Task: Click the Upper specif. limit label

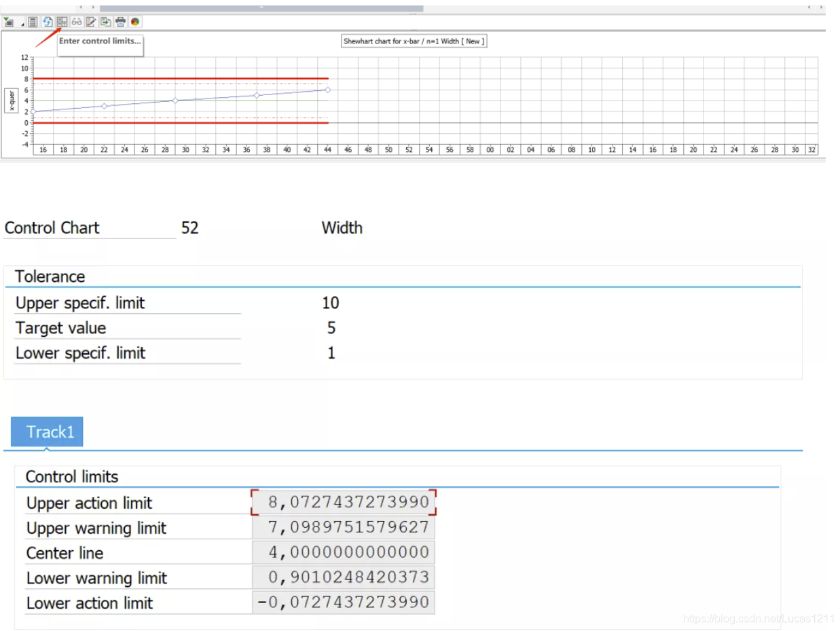Action: point(80,303)
